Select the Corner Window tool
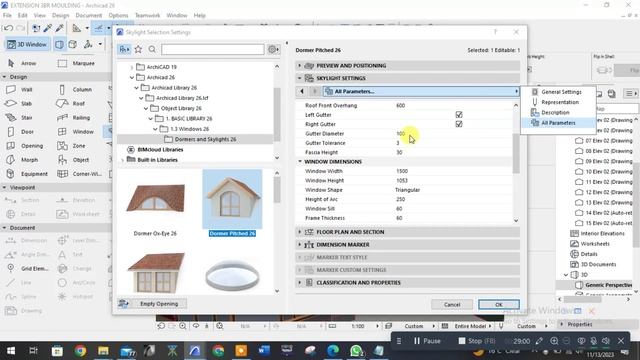The width and height of the screenshot is (640, 360). [x=80, y=174]
